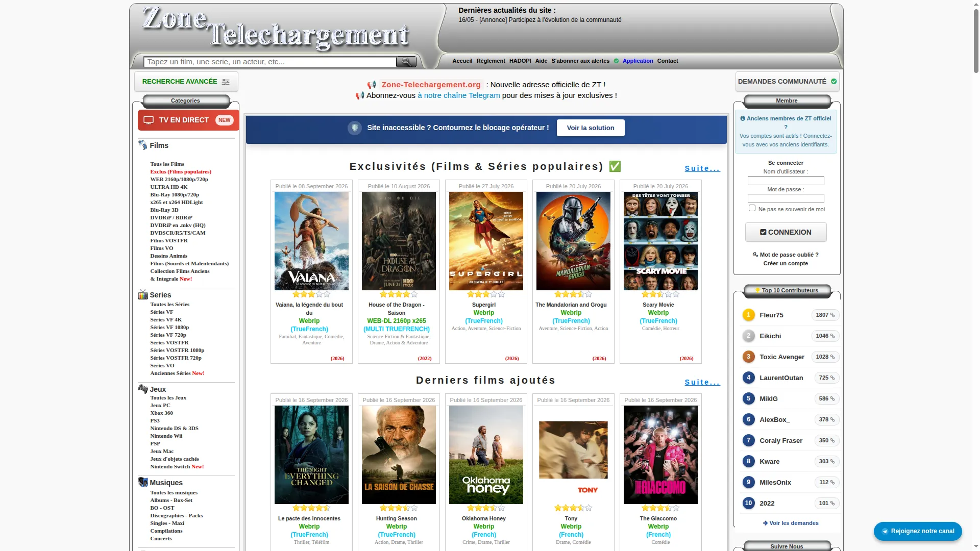Click Suite link beside Derniers films ajoutés
980x551 pixels.
(x=702, y=382)
